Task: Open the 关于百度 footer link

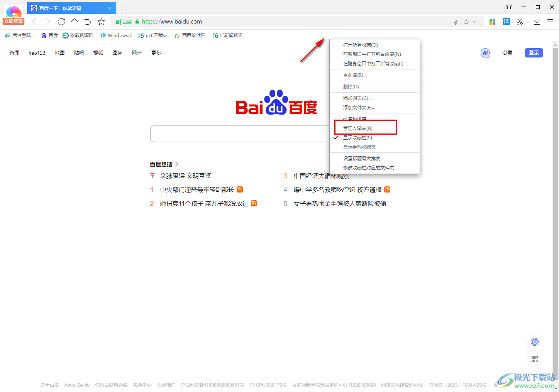Action: point(50,385)
